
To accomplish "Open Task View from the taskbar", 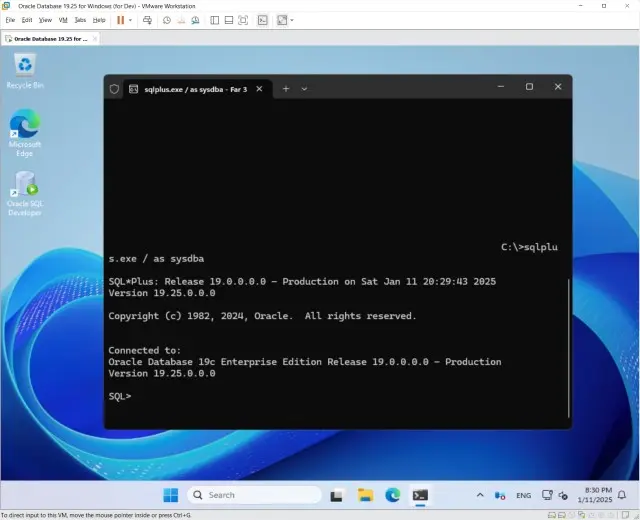I will 336,495.
